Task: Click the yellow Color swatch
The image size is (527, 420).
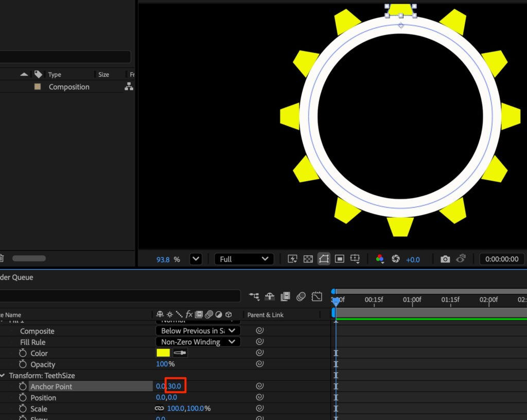Action: click(x=163, y=353)
